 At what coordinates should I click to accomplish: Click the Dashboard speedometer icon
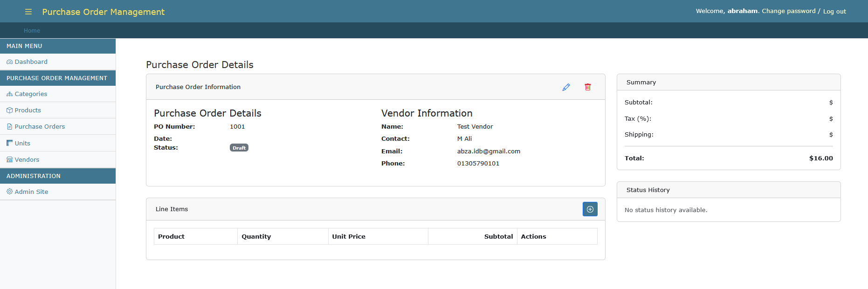[9, 62]
